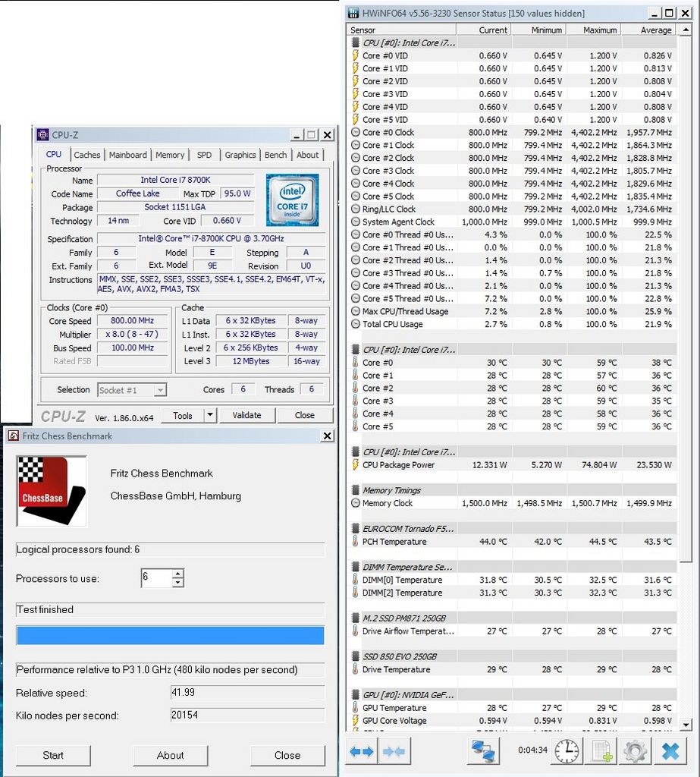Click the GPU NVIDIA GeForce group header

tap(512, 695)
